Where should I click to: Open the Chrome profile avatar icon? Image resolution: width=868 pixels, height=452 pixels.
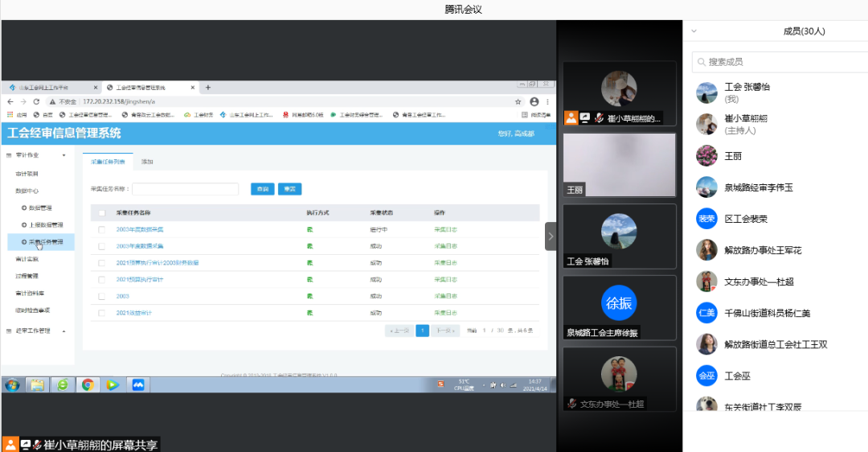pos(534,101)
